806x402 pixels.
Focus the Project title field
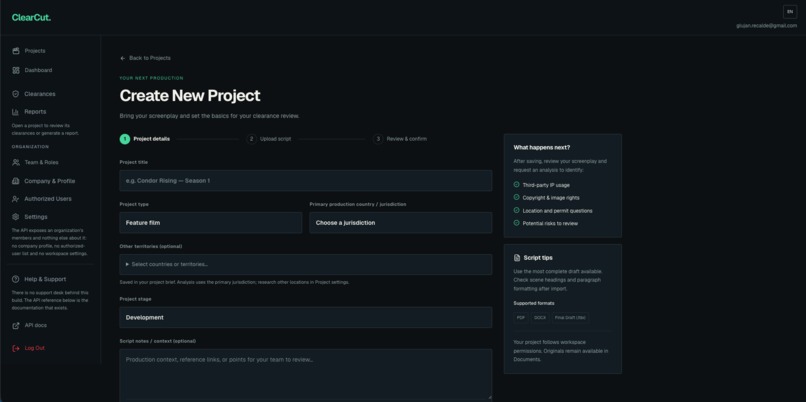306,181
